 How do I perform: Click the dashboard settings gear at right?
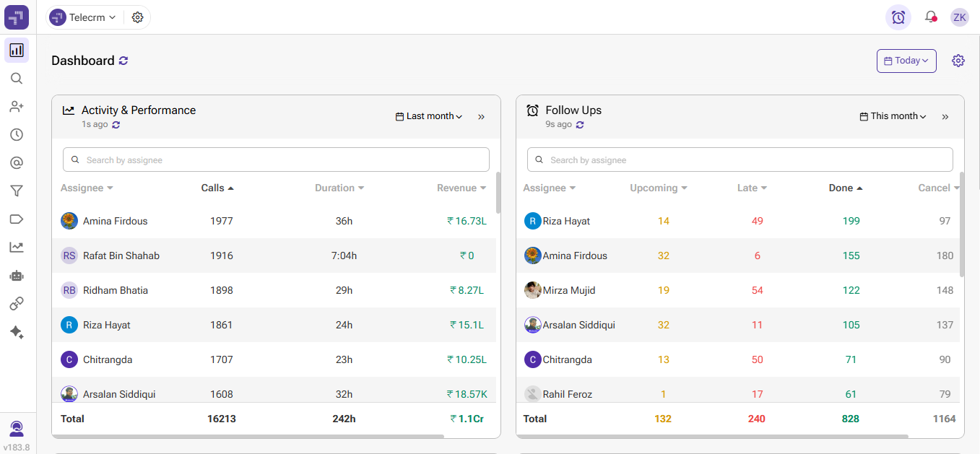pos(958,61)
